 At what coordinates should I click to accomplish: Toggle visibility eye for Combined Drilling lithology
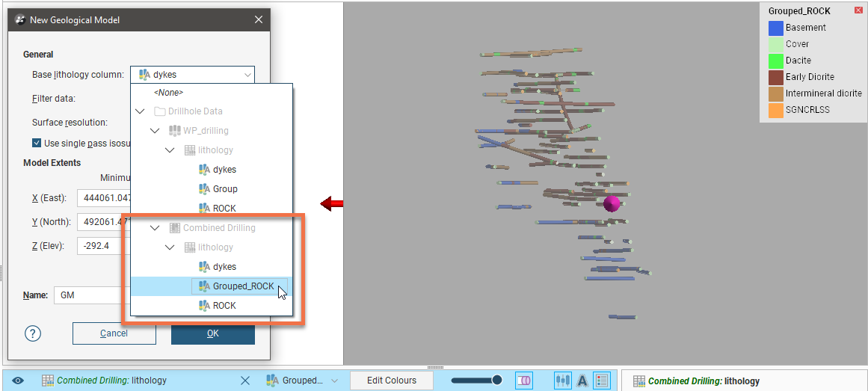[19, 381]
